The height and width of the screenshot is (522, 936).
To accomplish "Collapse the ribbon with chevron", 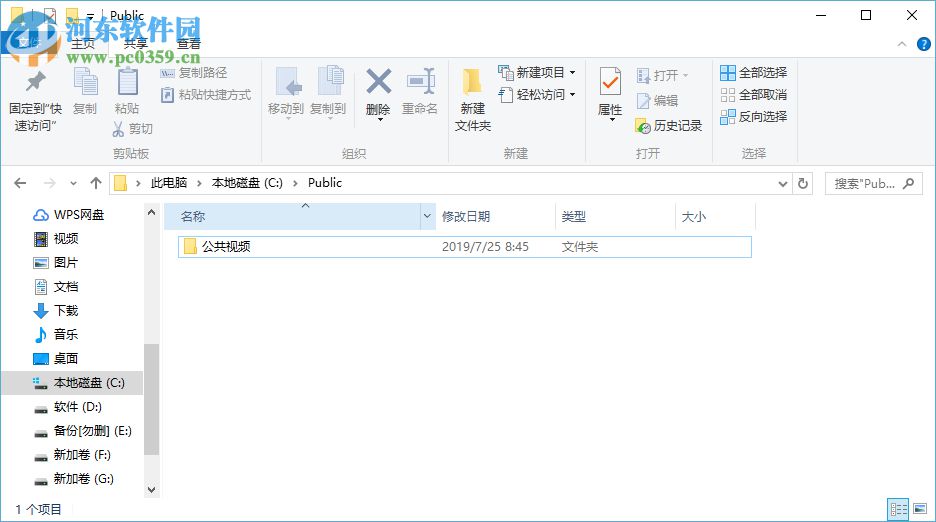I will pyautogui.click(x=902, y=44).
